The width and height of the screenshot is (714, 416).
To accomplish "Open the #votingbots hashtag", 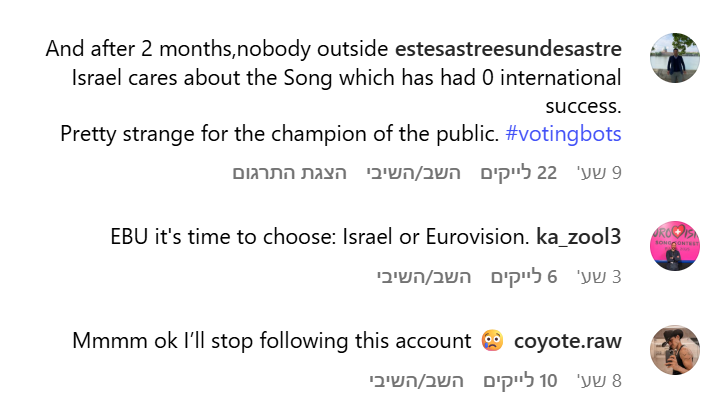I will 563,134.
